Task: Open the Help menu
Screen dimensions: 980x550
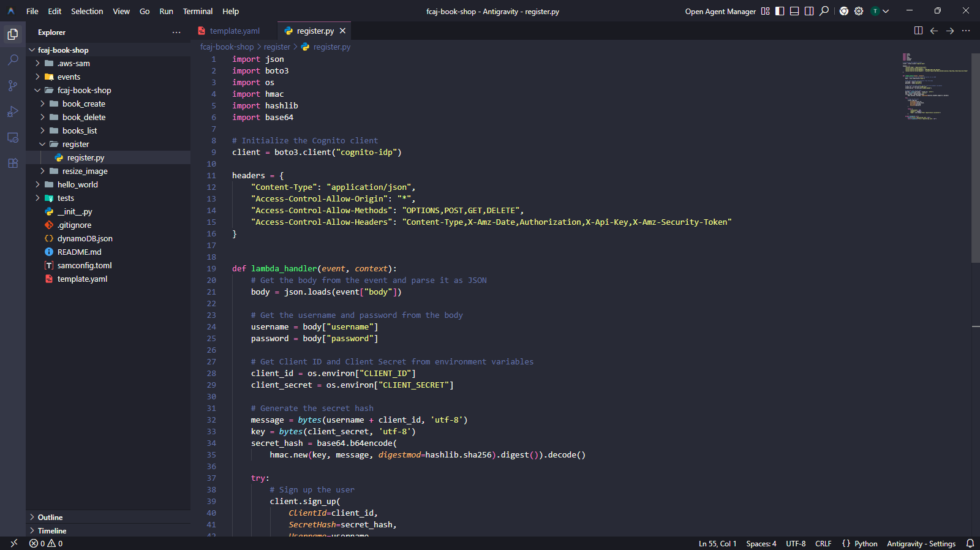Action: click(230, 11)
